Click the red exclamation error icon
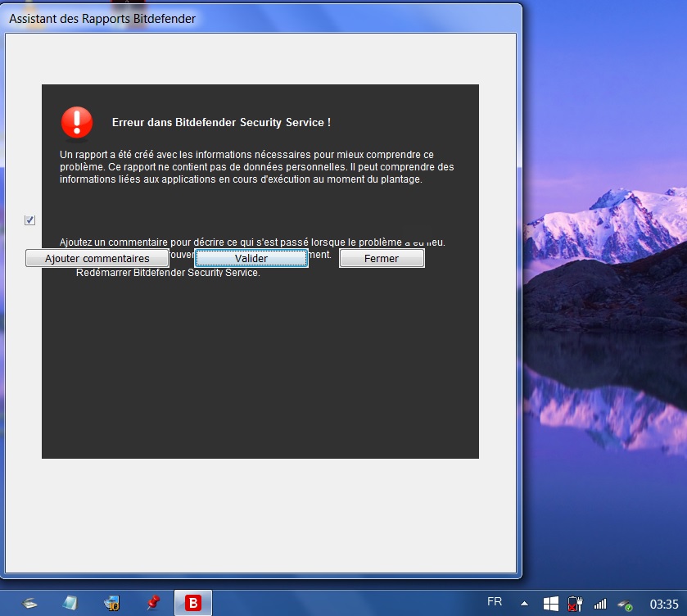Image resolution: width=687 pixels, height=616 pixels. click(x=77, y=123)
